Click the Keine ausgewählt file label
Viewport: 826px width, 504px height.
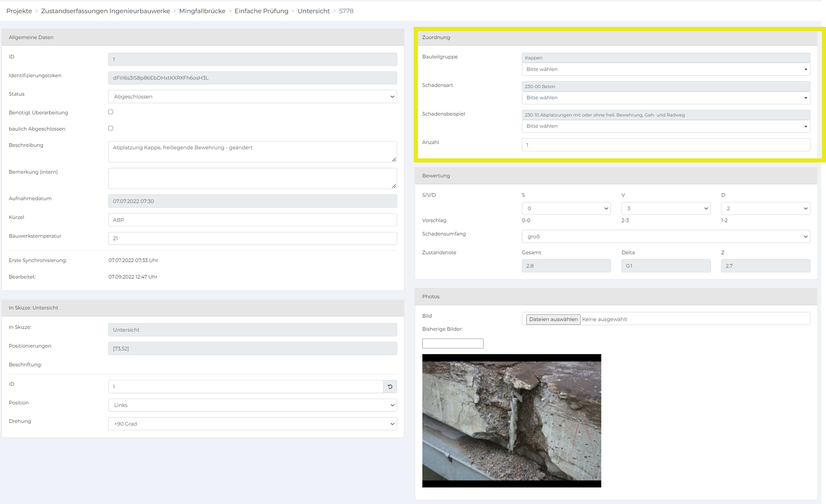point(604,319)
